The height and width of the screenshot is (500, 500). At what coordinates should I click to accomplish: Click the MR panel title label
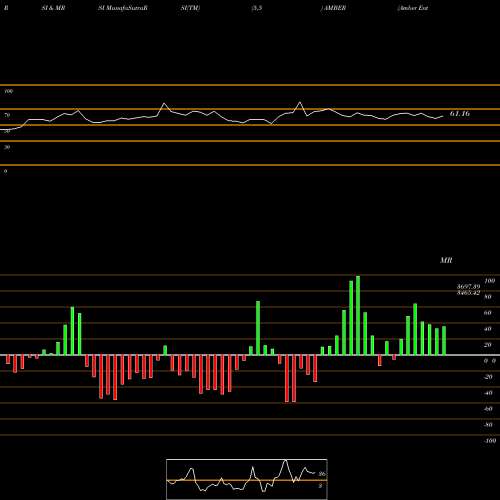[x=446, y=260]
